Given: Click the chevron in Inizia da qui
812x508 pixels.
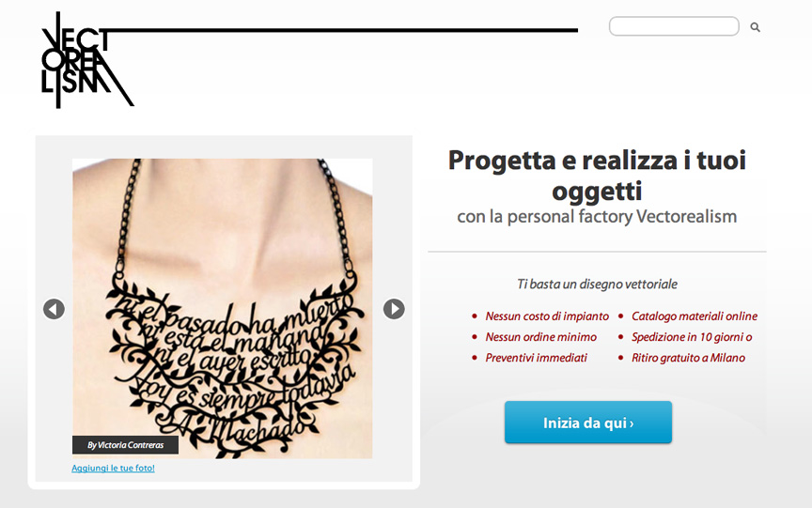Looking at the screenshot, I should [632, 423].
